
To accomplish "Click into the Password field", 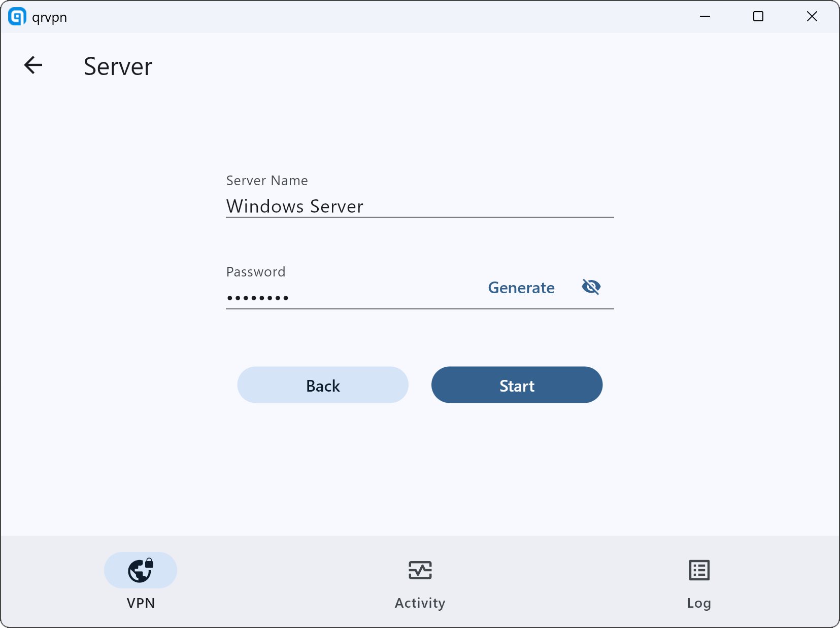I will (350, 297).
